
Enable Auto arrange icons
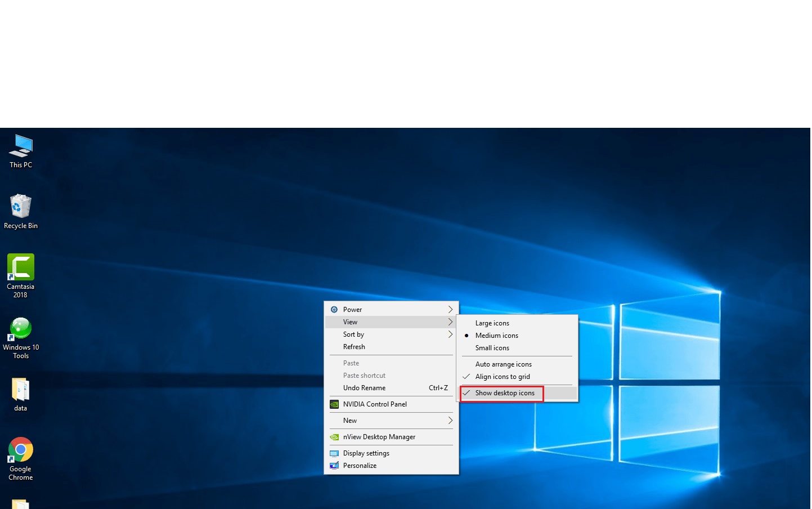click(x=504, y=364)
